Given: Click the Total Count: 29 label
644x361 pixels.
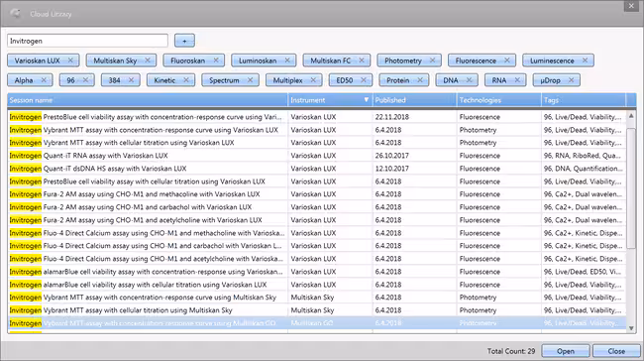Looking at the screenshot, I should coord(511,351).
